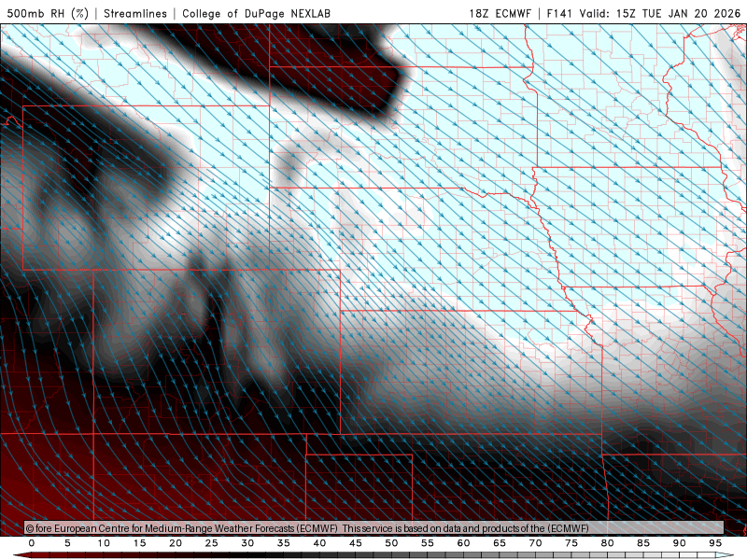Click the "70" value on color scale
Image resolution: width=747 pixels, height=560 pixels.
pos(535,543)
